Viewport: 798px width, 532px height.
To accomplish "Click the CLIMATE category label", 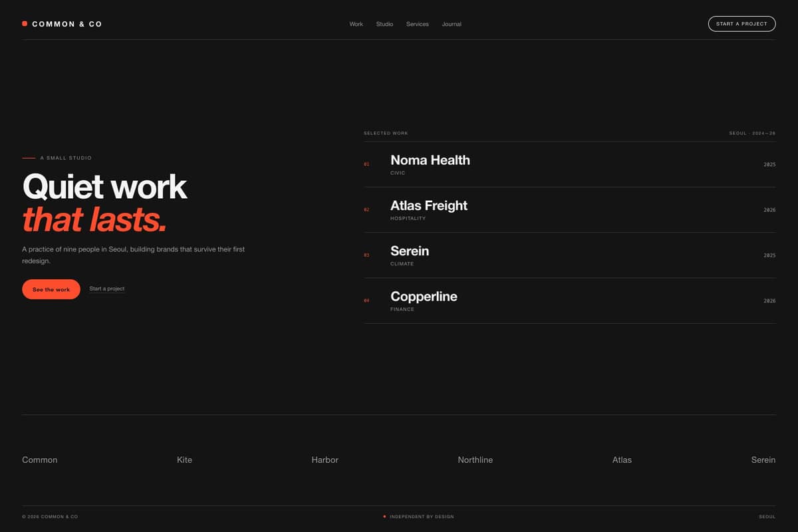I will 402,264.
